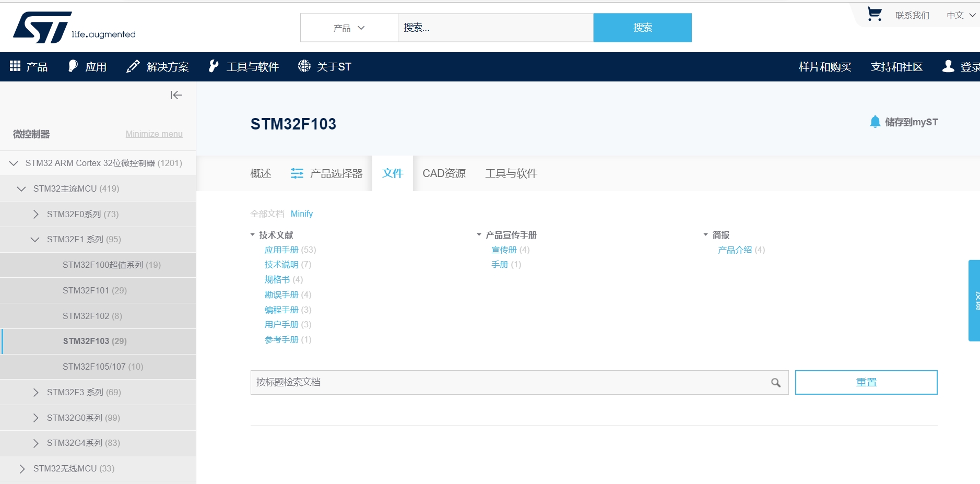Open the 产品 grid menu icon

15,66
